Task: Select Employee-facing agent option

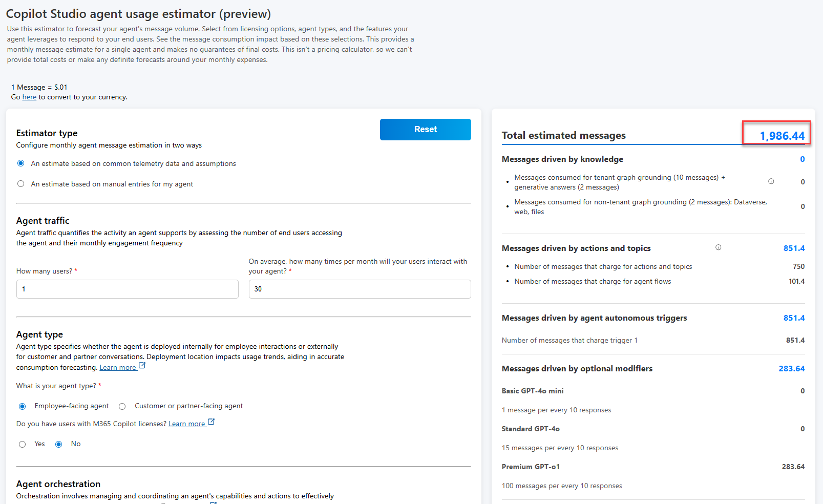Action: click(22, 406)
